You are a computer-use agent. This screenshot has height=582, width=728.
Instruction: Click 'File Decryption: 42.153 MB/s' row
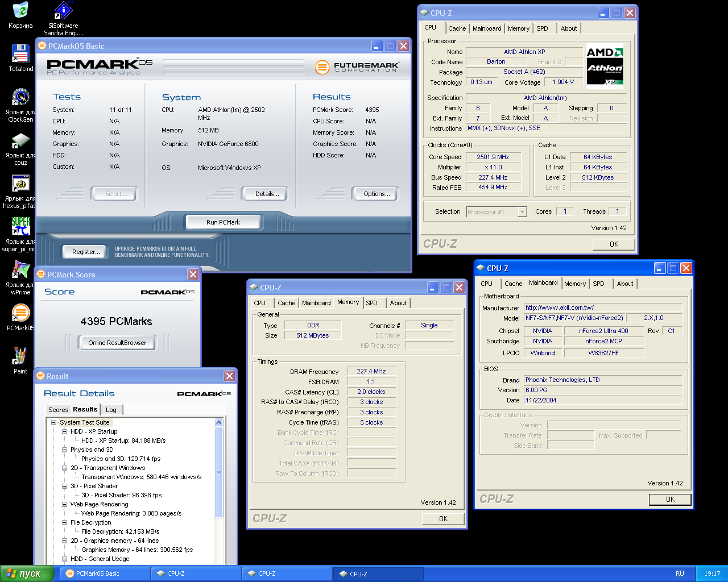pos(120,531)
